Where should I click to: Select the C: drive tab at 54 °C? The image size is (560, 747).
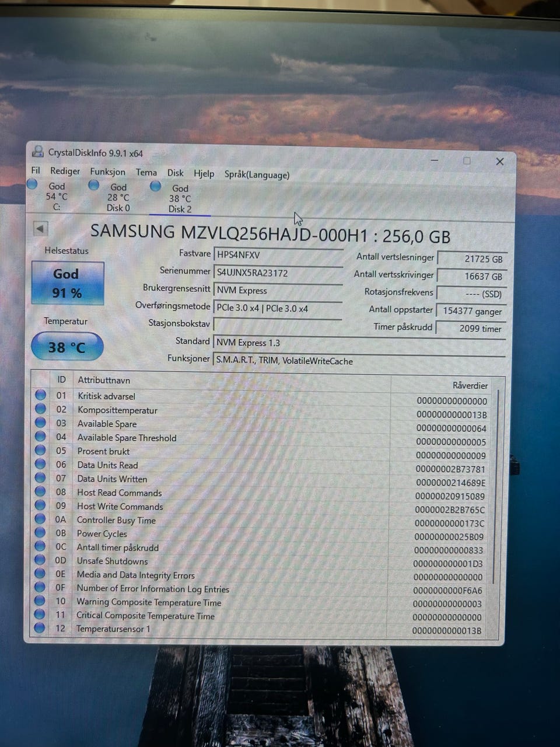(57, 196)
